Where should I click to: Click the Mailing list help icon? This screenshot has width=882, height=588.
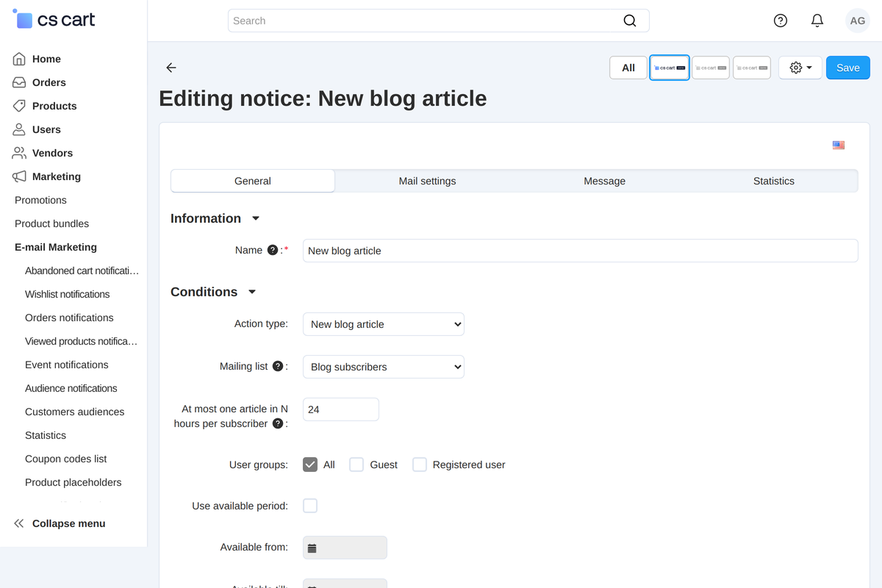point(278,366)
